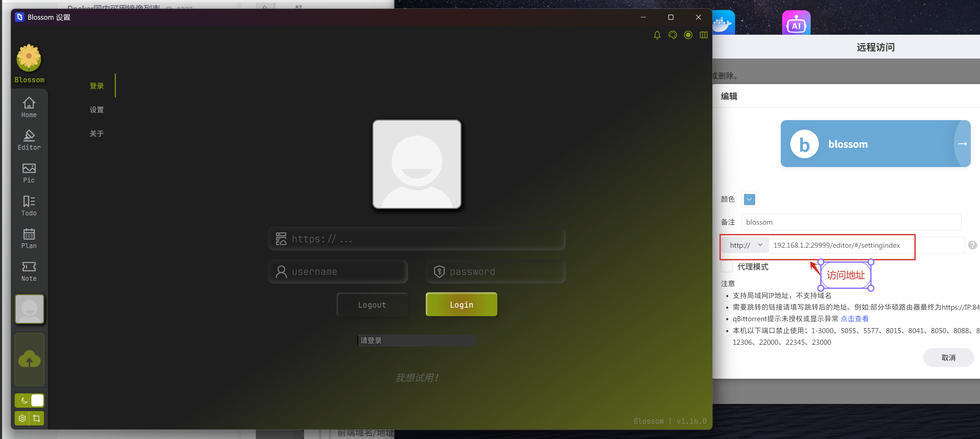
Task: Click the screenshot crop icon
Action: (36, 418)
